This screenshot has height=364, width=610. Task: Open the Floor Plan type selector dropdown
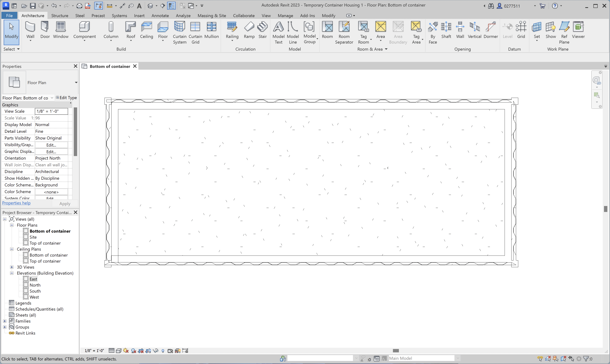click(x=76, y=82)
